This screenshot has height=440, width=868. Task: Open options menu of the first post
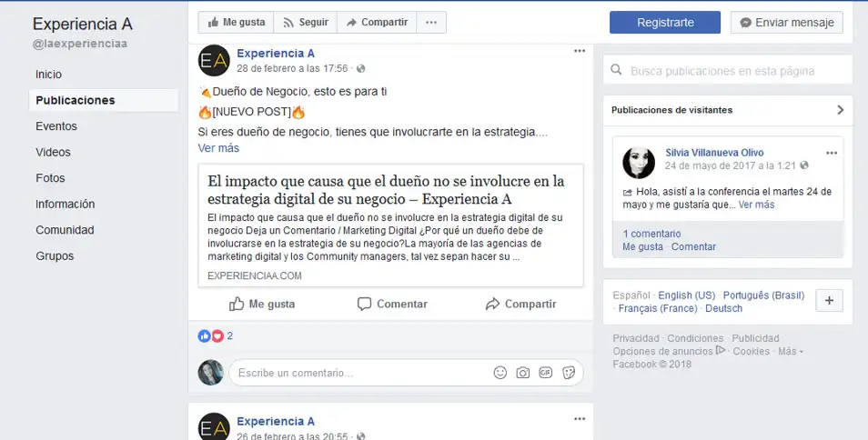pyautogui.click(x=579, y=51)
